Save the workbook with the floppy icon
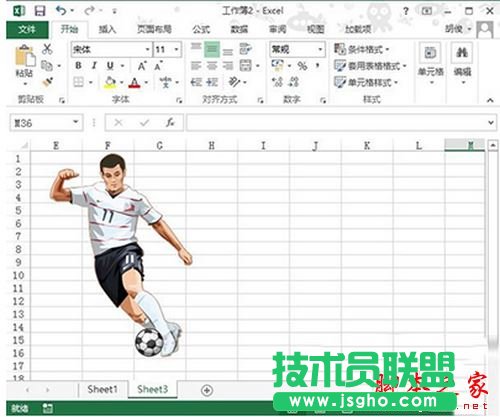The height and width of the screenshot is (417, 500). pyautogui.click(x=40, y=11)
